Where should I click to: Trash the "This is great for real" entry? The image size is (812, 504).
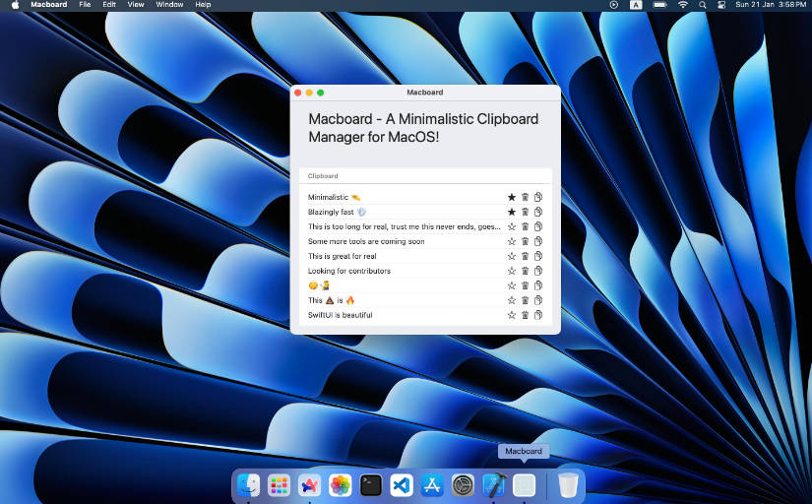tap(526, 256)
